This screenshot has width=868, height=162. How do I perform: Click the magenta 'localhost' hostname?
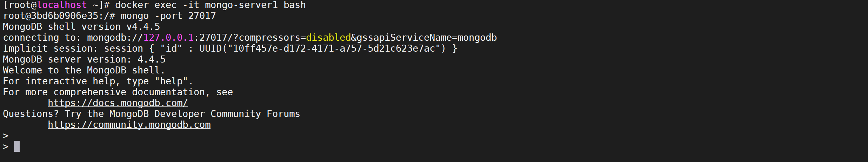point(62,5)
